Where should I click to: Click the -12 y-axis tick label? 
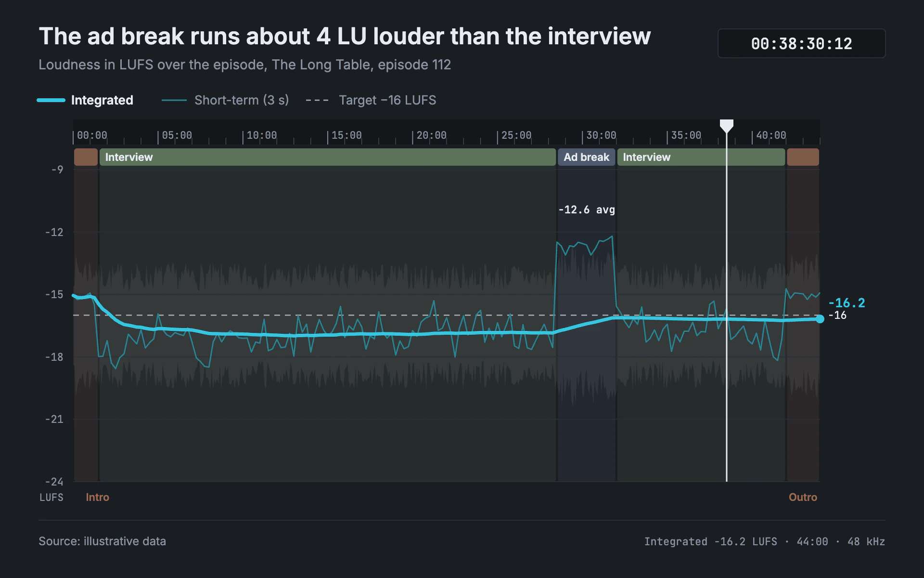tap(54, 232)
